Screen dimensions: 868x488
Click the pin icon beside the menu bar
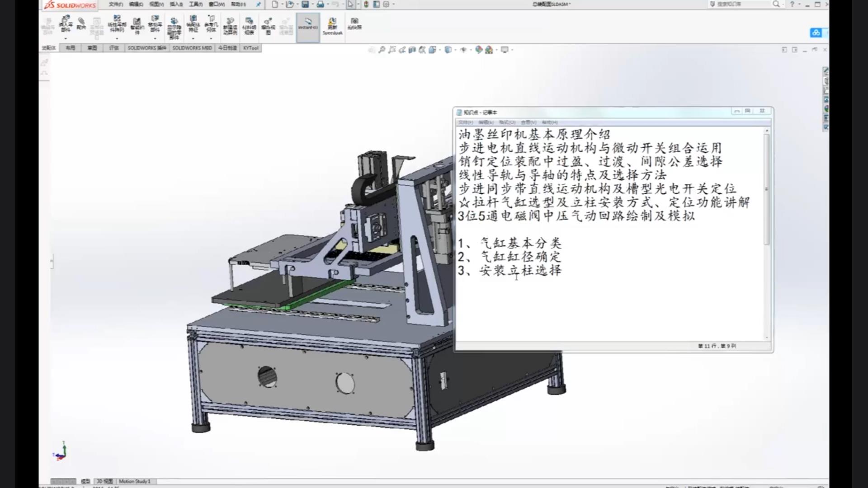point(258,4)
